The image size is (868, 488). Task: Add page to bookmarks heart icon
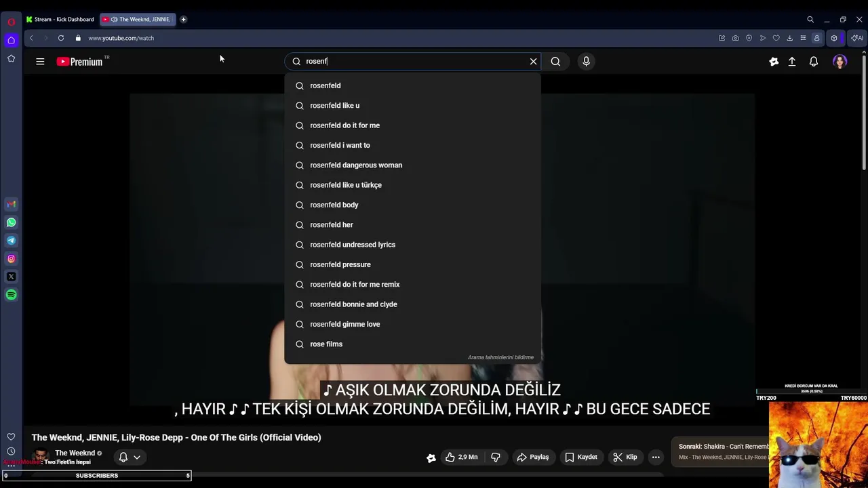click(776, 38)
